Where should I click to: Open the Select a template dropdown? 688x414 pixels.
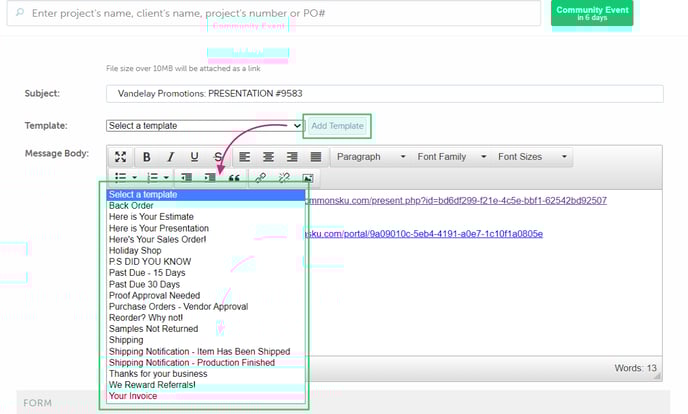click(204, 126)
